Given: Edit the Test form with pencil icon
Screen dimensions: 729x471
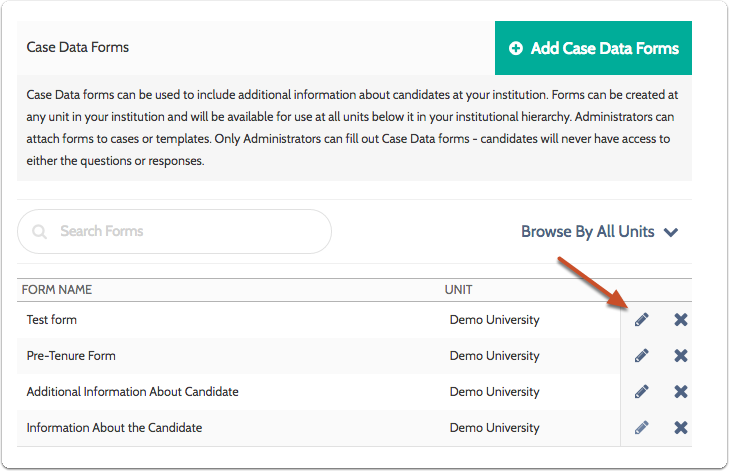Looking at the screenshot, I should pyautogui.click(x=642, y=320).
